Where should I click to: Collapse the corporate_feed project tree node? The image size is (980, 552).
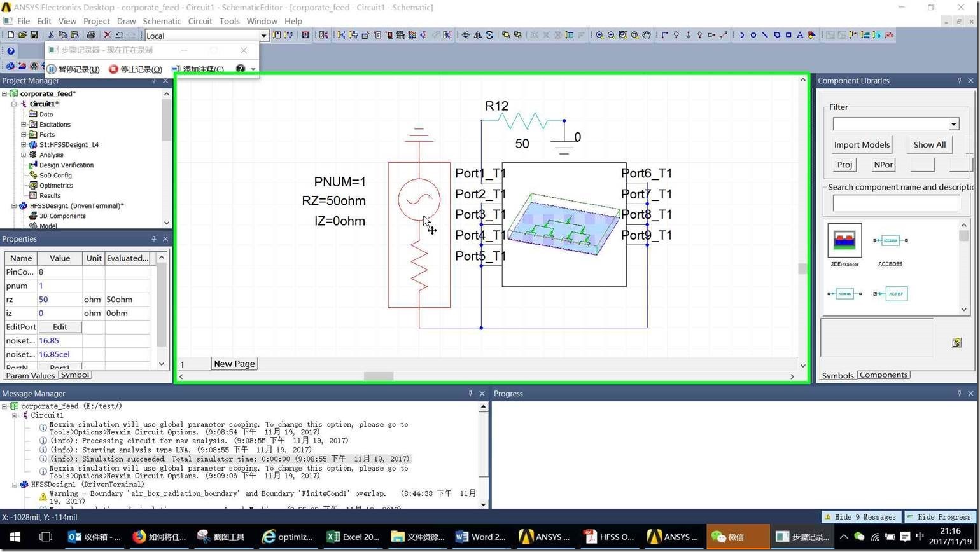coord(4,93)
